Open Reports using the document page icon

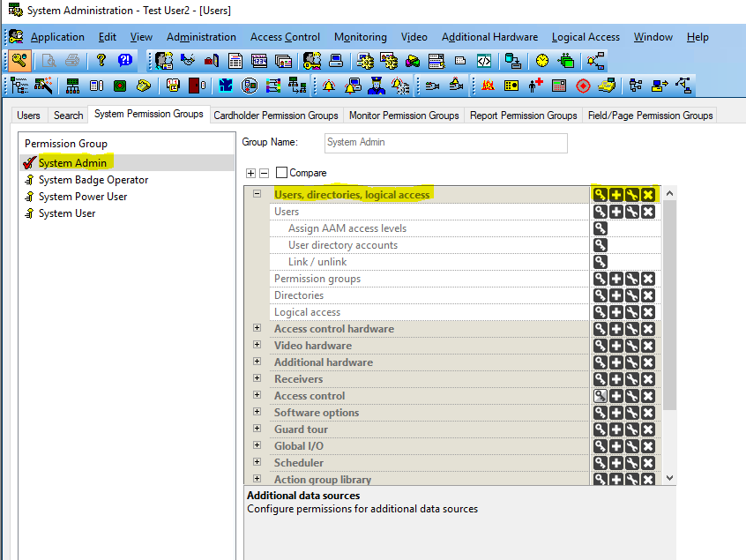tap(235, 61)
